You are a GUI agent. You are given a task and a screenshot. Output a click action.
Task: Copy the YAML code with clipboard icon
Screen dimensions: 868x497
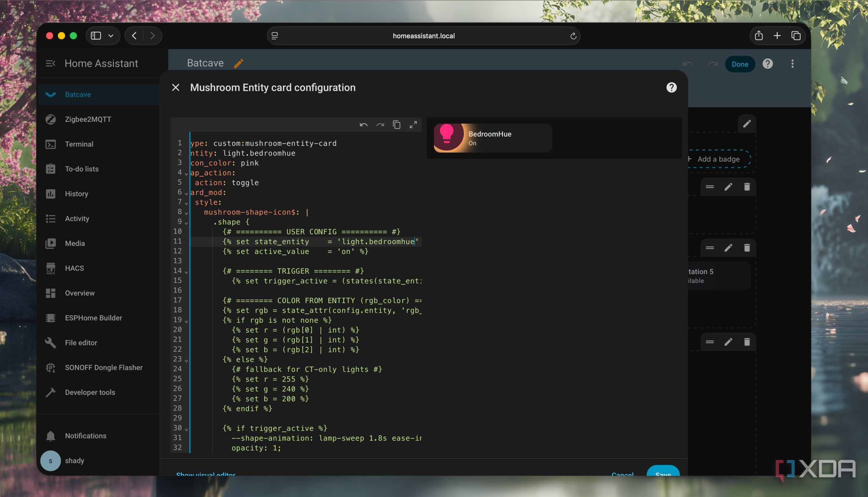point(397,125)
